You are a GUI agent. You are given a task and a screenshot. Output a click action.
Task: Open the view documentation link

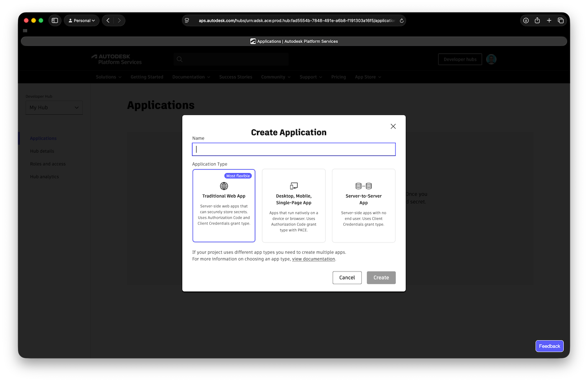point(313,259)
